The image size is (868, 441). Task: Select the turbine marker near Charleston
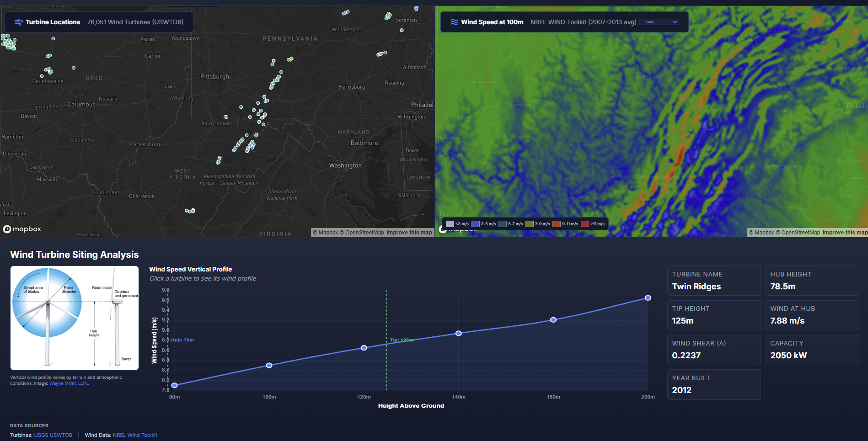coord(190,211)
